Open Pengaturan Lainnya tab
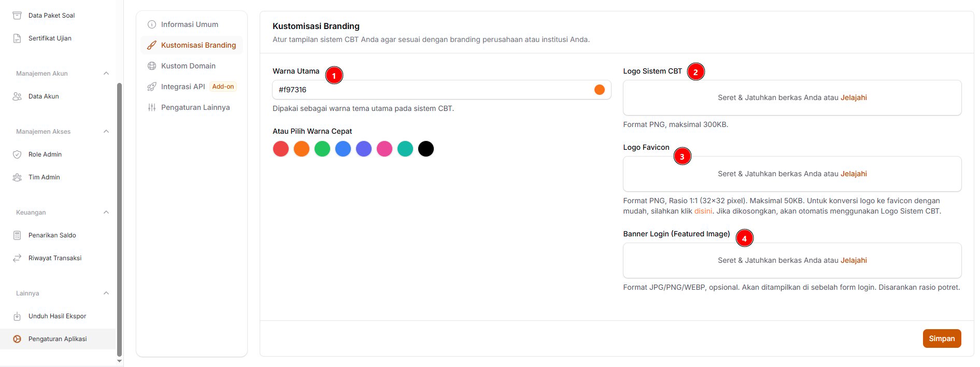Viewport: 980px width, 367px height. coord(191,107)
